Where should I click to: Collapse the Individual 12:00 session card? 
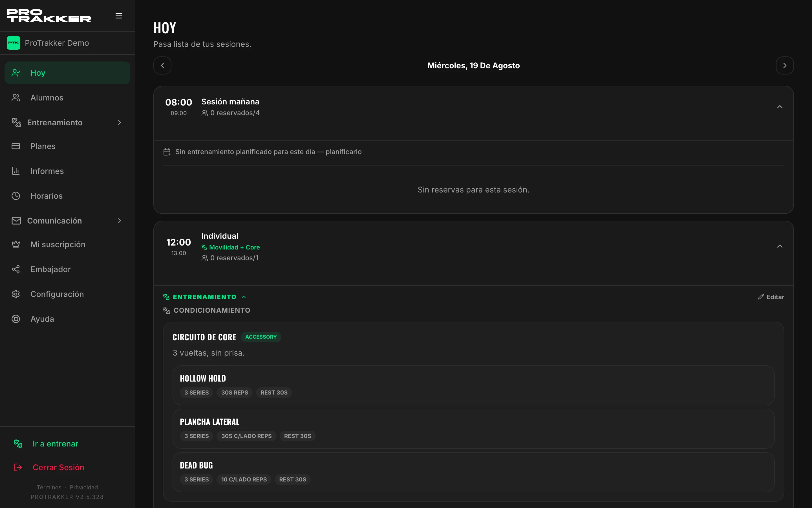(x=780, y=246)
